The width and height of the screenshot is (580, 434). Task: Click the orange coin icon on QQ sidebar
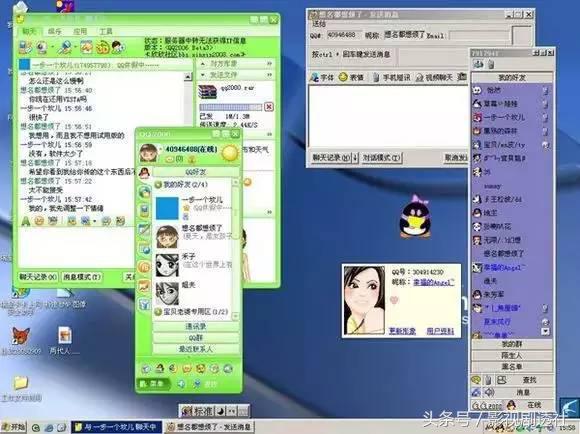point(144,267)
